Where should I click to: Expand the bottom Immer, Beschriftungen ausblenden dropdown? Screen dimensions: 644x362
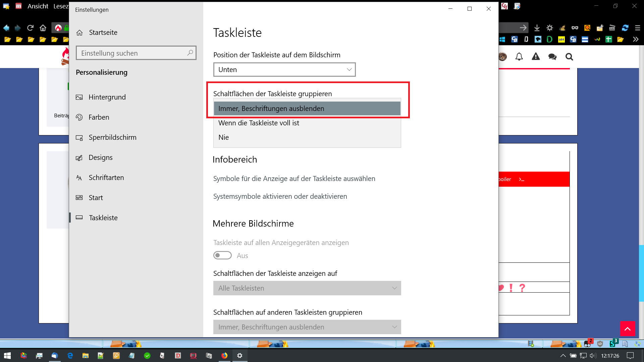307,327
